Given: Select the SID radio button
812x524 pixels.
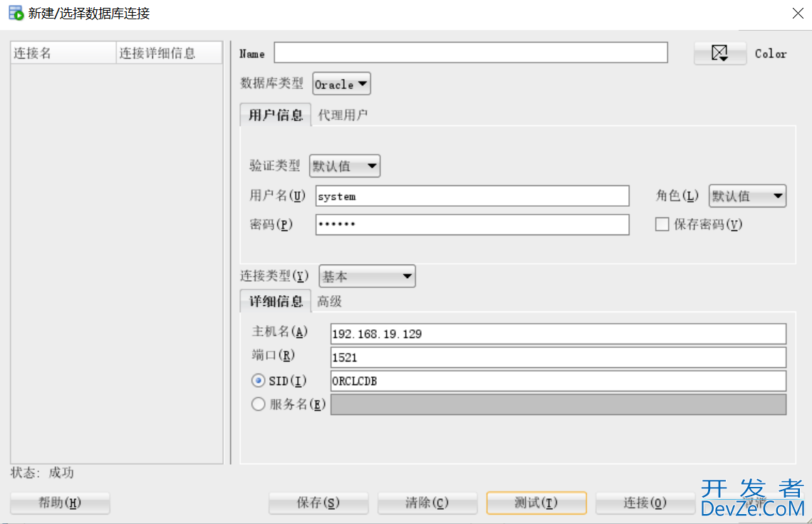Looking at the screenshot, I should (259, 381).
